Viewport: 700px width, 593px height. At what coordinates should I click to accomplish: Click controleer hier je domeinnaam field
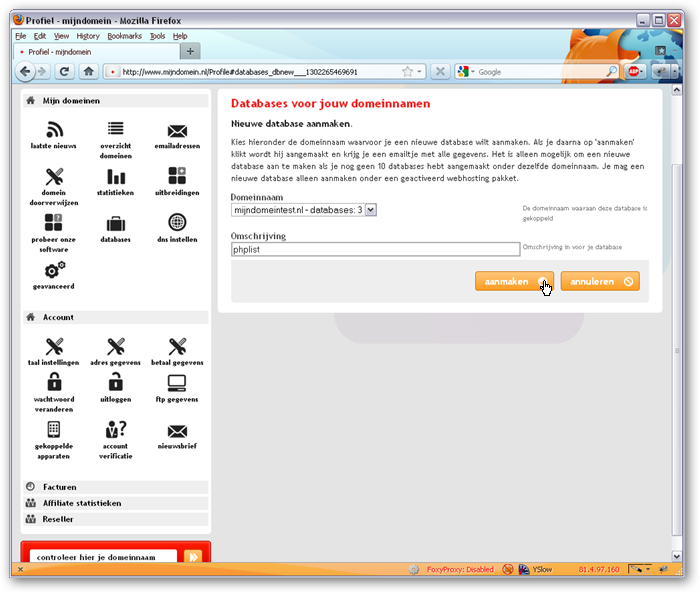pos(103,557)
